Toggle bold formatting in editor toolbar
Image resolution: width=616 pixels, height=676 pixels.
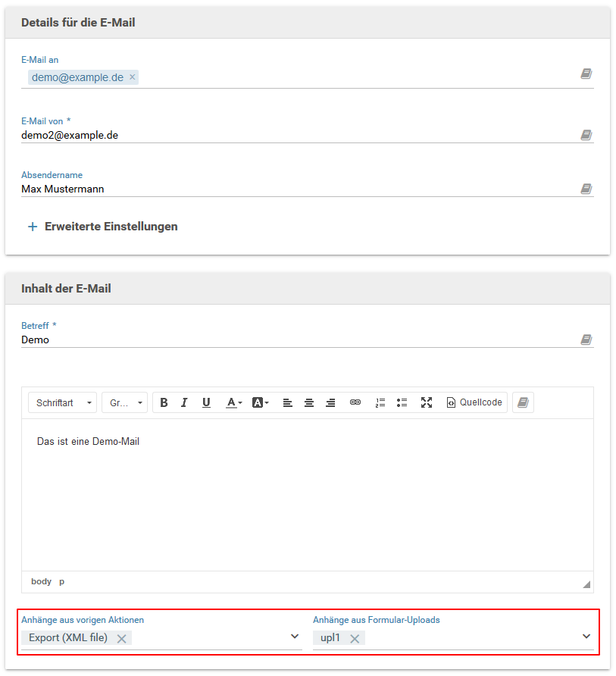tap(164, 402)
